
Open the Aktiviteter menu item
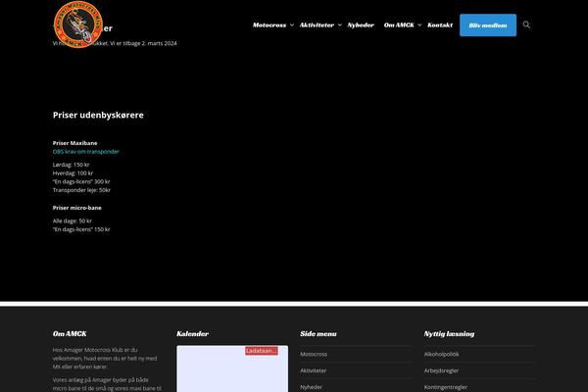(x=317, y=25)
